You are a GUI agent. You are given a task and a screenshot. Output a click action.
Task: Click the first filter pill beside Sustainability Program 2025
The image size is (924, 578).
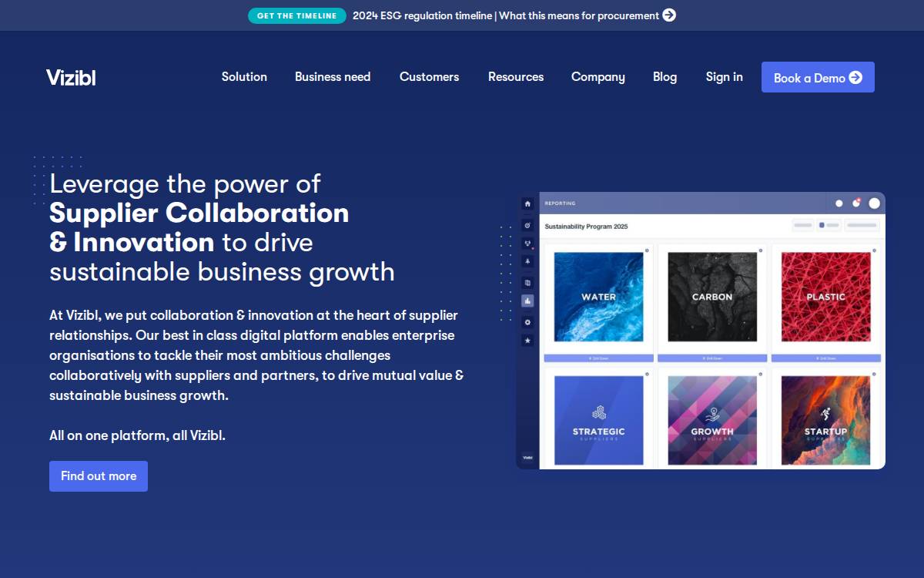coord(803,226)
